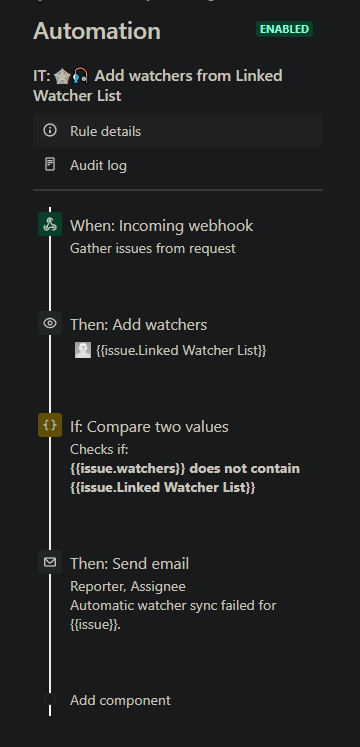Open the When: Incoming webhook component
The height and width of the screenshot is (747, 360).
point(162,226)
